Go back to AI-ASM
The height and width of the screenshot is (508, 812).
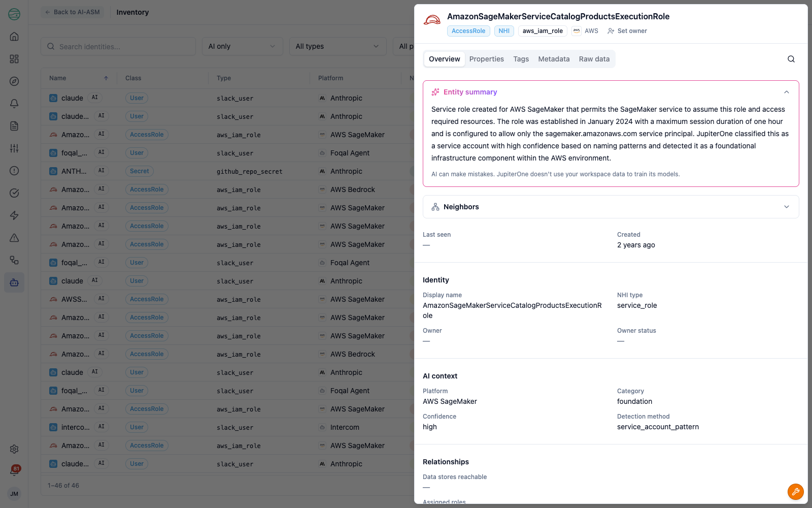click(x=73, y=12)
